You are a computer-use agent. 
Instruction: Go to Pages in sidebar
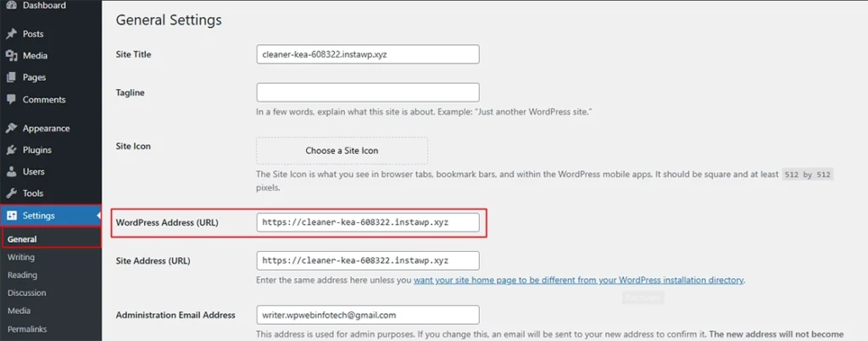click(x=34, y=77)
